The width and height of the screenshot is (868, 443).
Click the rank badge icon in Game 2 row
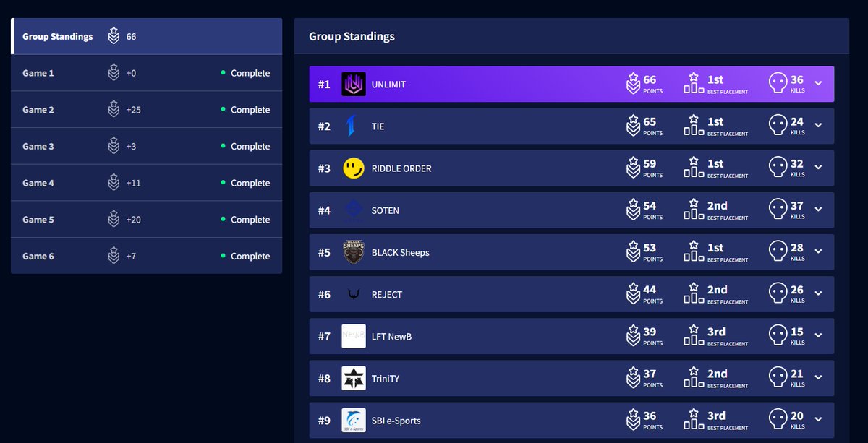point(114,110)
